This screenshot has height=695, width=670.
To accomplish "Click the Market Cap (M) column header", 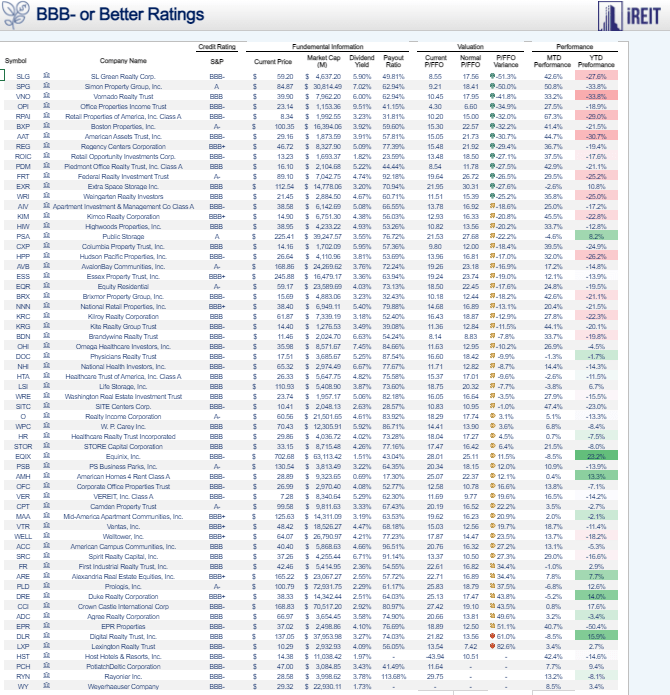I will pos(323,61).
